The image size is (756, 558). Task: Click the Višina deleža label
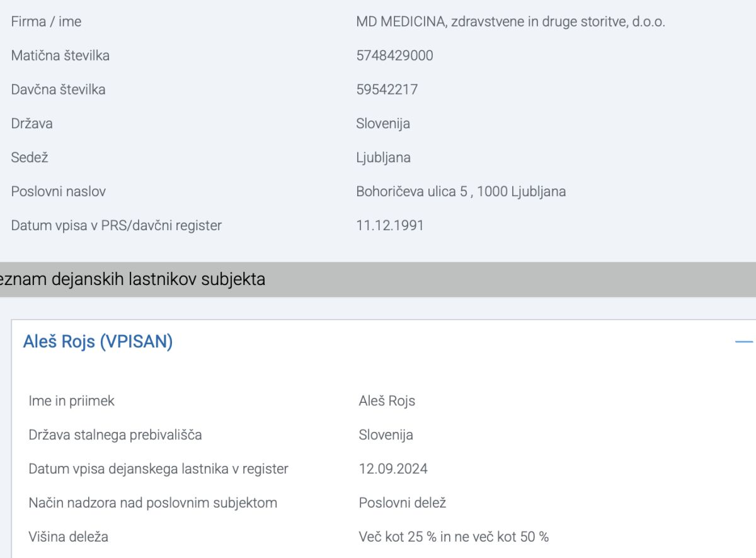[68, 537]
